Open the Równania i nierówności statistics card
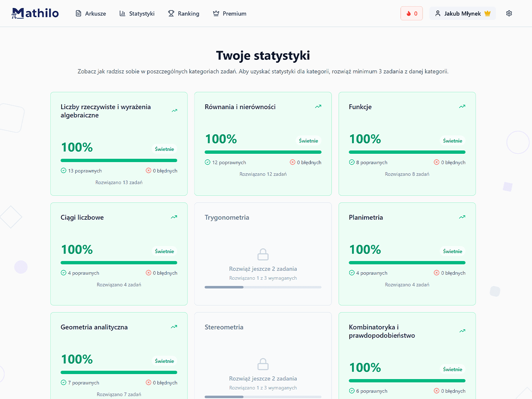Image resolution: width=532 pixels, height=399 pixels. click(x=263, y=143)
